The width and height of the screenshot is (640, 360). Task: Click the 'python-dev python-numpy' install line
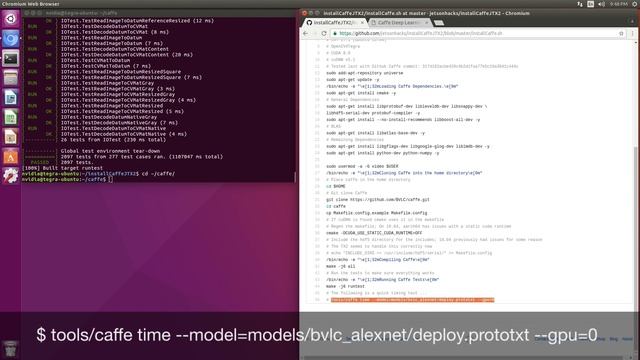pos(382,153)
